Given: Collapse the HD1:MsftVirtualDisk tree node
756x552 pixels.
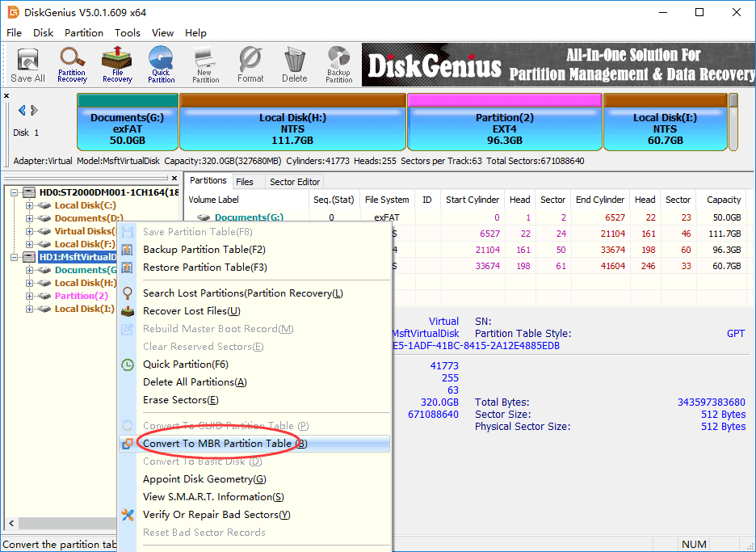Looking at the screenshot, I should point(15,257).
